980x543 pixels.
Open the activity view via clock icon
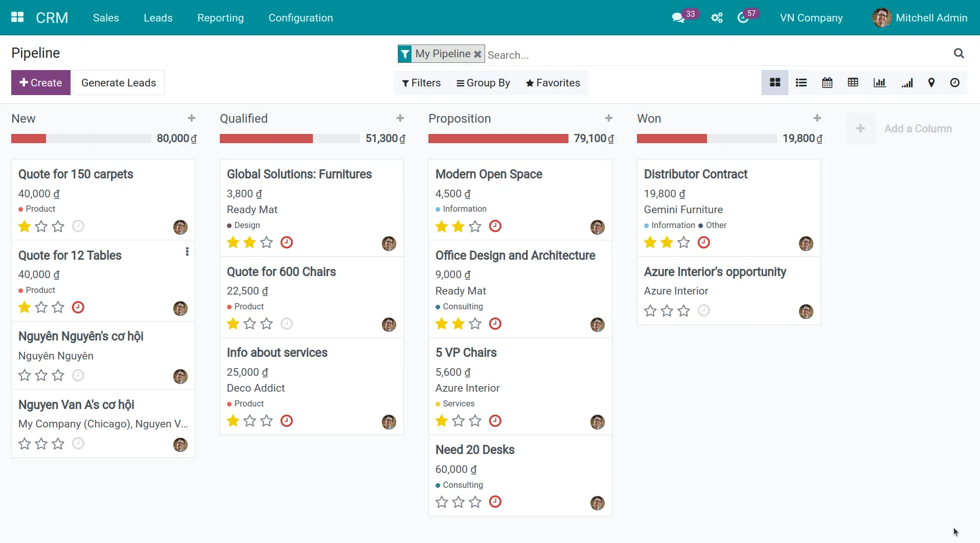point(955,82)
